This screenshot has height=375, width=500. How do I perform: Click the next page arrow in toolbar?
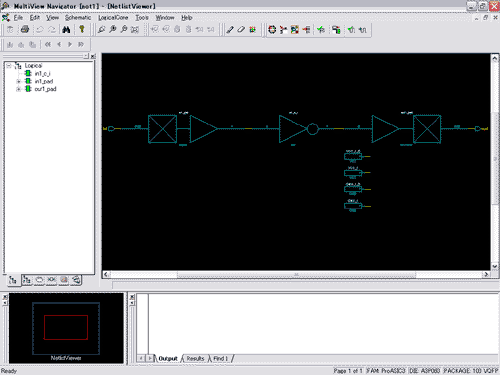(70, 44)
